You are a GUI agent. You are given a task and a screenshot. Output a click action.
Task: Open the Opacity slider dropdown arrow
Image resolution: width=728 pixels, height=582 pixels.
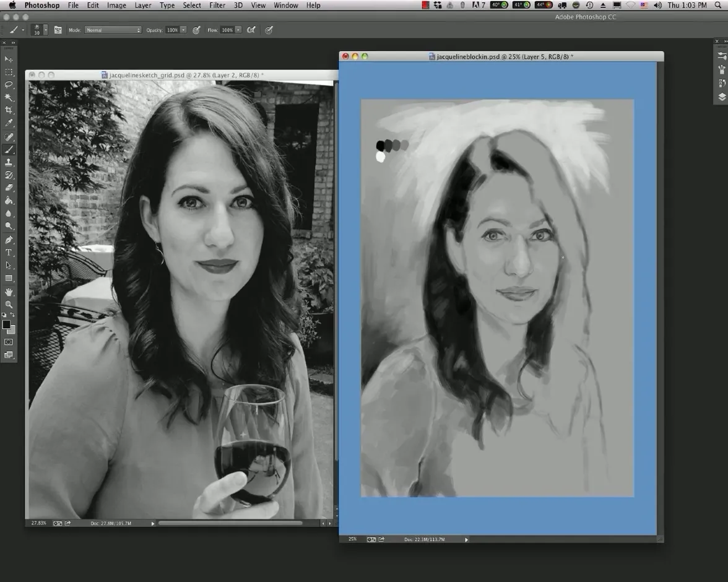[183, 30]
